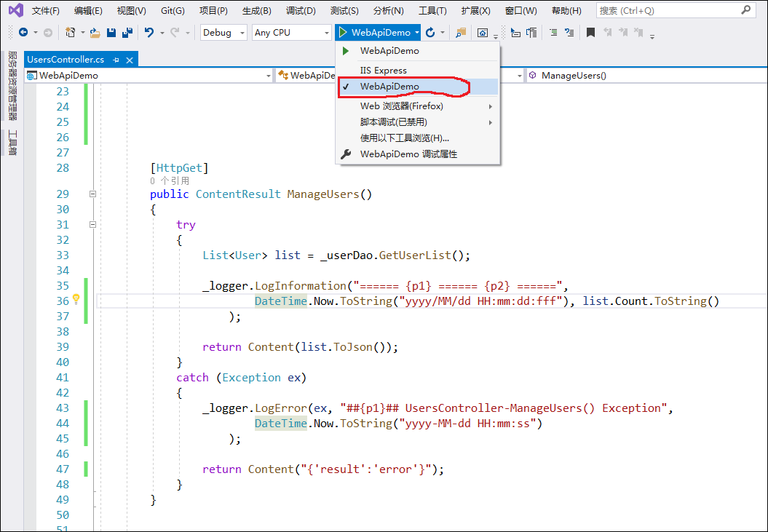Select IIS Express launch profile

tap(418, 71)
